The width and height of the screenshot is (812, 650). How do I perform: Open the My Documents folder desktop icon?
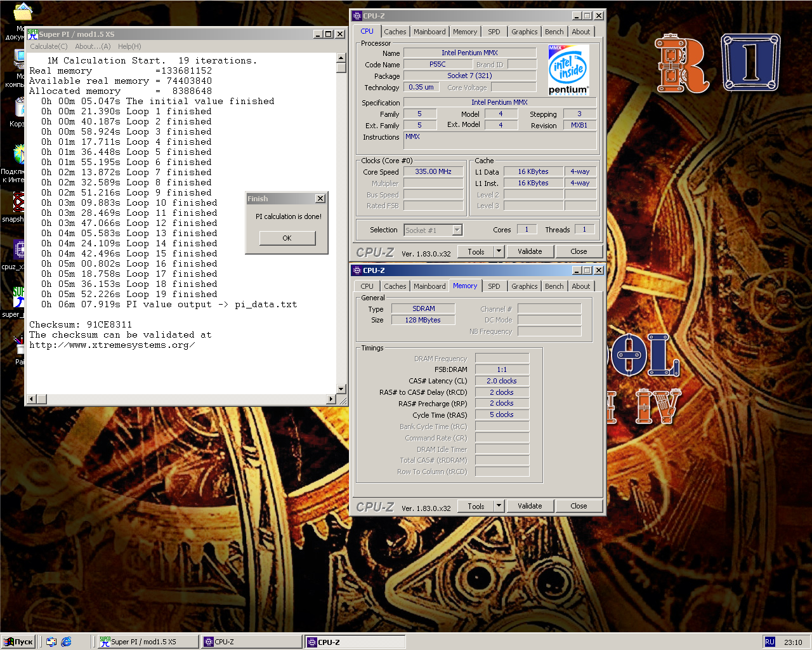23,13
